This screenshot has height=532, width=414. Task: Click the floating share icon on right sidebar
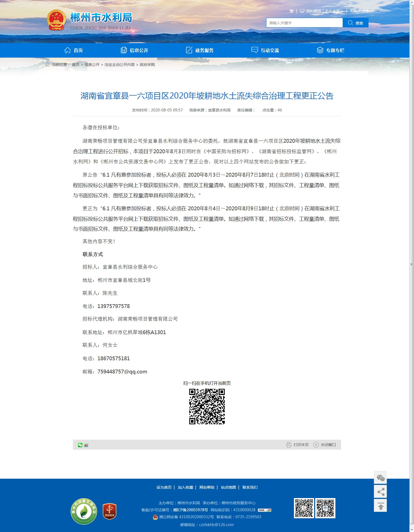pos(380,492)
